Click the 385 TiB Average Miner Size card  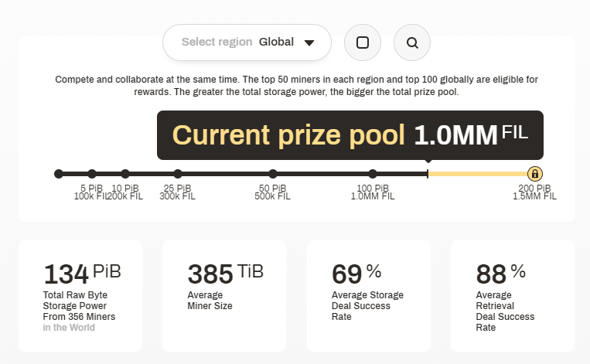224,296
